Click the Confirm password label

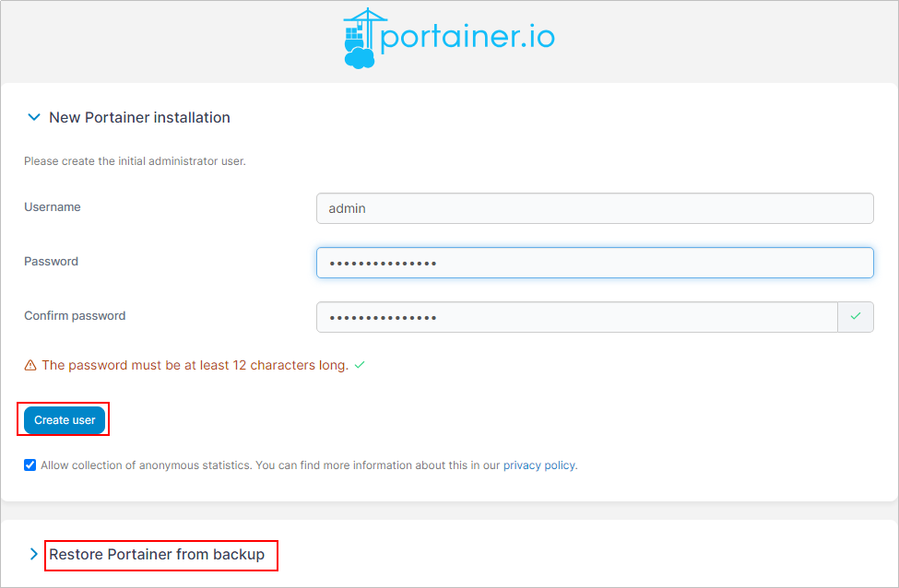pyautogui.click(x=75, y=316)
